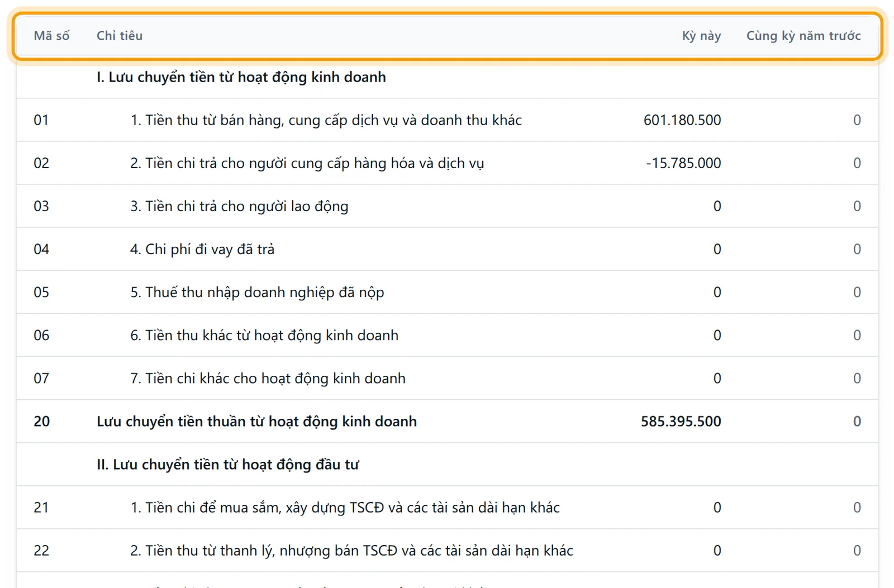The width and height of the screenshot is (894, 588).
Task: Click the total value 585.395.500
Action: [x=681, y=421]
